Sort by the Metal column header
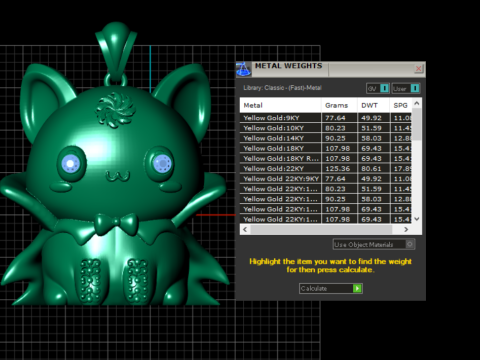 (x=280, y=105)
